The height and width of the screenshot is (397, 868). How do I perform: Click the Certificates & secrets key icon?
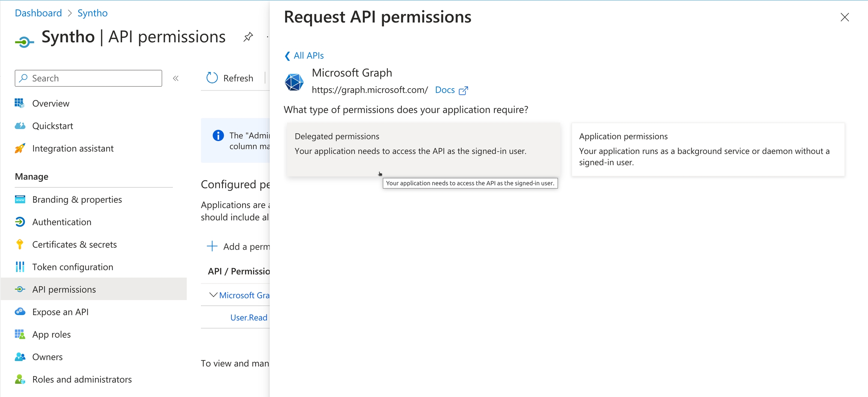point(20,244)
